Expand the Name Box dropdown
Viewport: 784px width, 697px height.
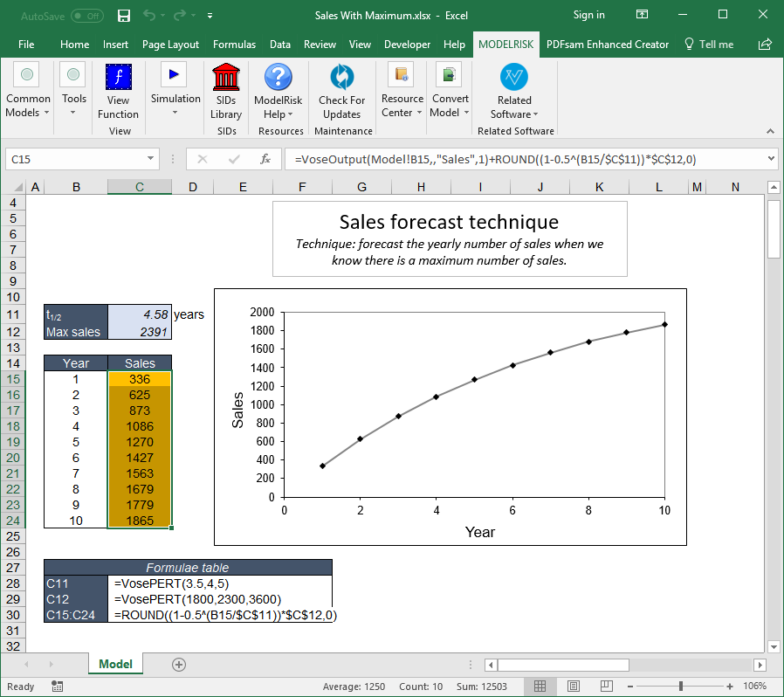point(151,159)
